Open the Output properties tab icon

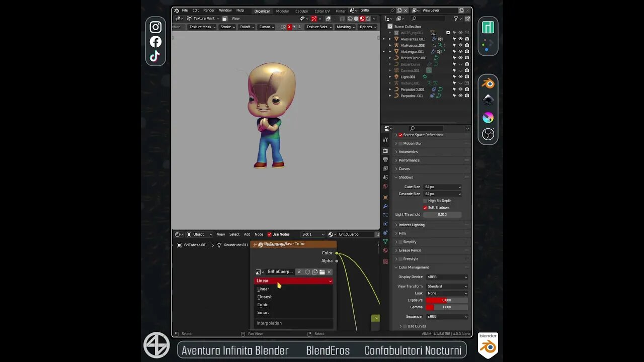(x=385, y=159)
